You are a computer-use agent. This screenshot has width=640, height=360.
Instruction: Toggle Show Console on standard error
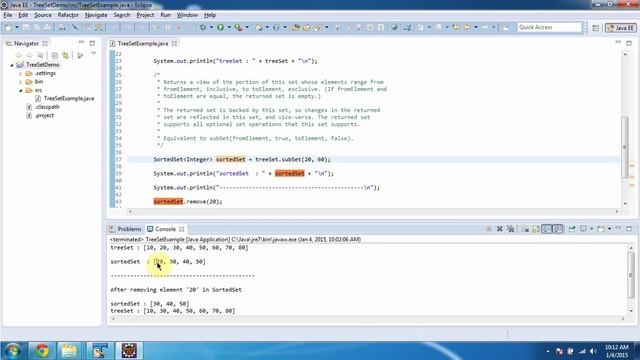(x=558, y=229)
